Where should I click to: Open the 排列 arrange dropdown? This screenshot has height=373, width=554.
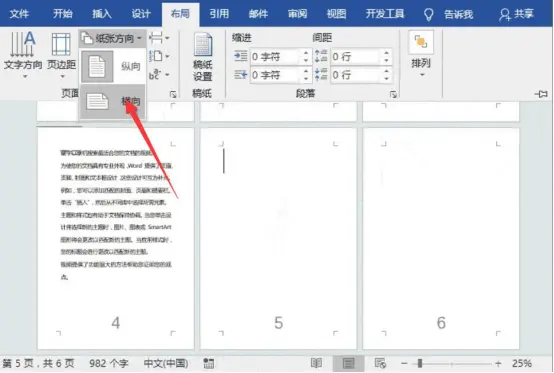(x=421, y=55)
